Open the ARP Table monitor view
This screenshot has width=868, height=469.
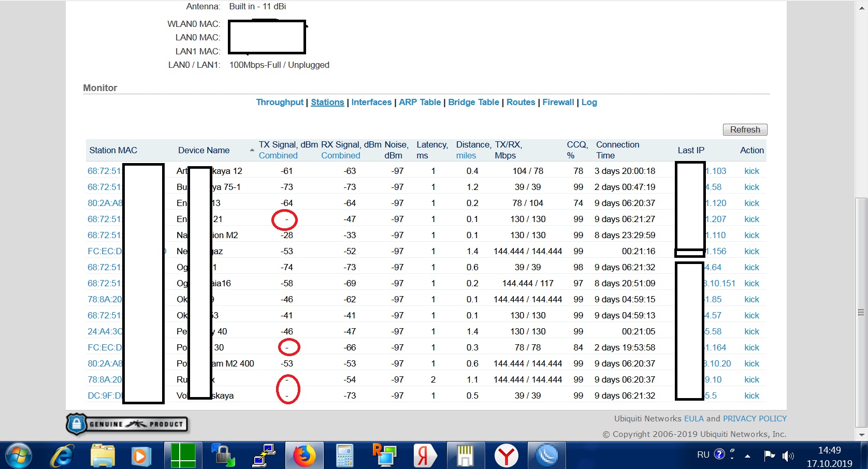pyautogui.click(x=419, y=102)
